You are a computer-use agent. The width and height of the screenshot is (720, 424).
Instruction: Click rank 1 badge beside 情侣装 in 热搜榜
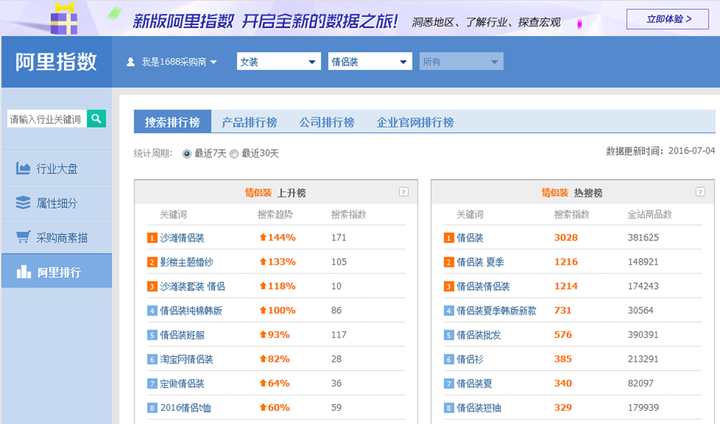449,238
